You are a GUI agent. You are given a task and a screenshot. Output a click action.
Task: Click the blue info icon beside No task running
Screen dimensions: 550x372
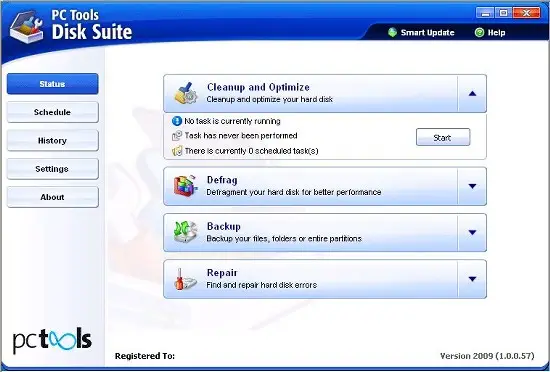point(177,121)
